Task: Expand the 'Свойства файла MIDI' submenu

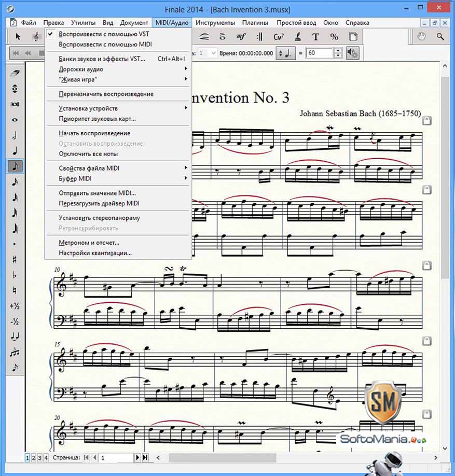Action: click(x=118, y=168)
